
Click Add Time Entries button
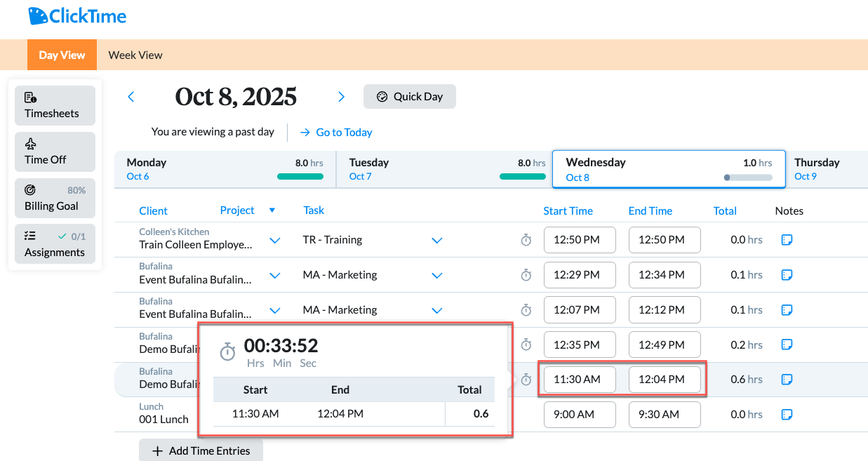click(201, 450)
